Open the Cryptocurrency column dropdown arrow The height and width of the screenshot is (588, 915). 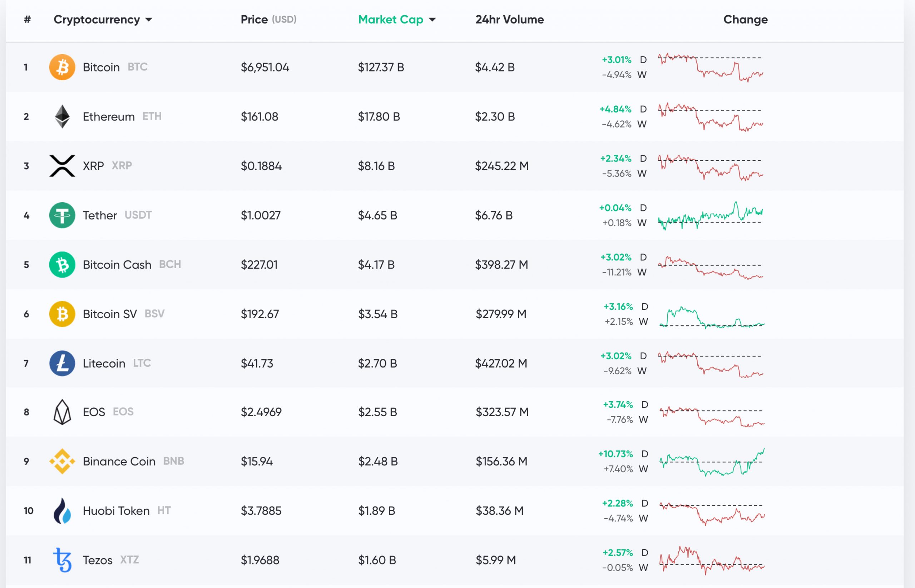click(x=149, y=20)
